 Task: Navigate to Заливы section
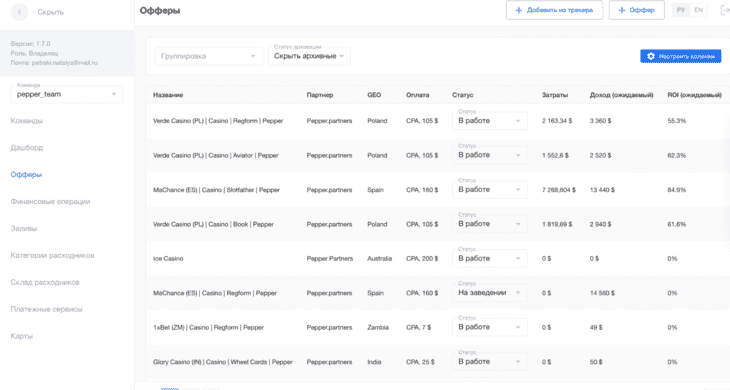(24, 229)
